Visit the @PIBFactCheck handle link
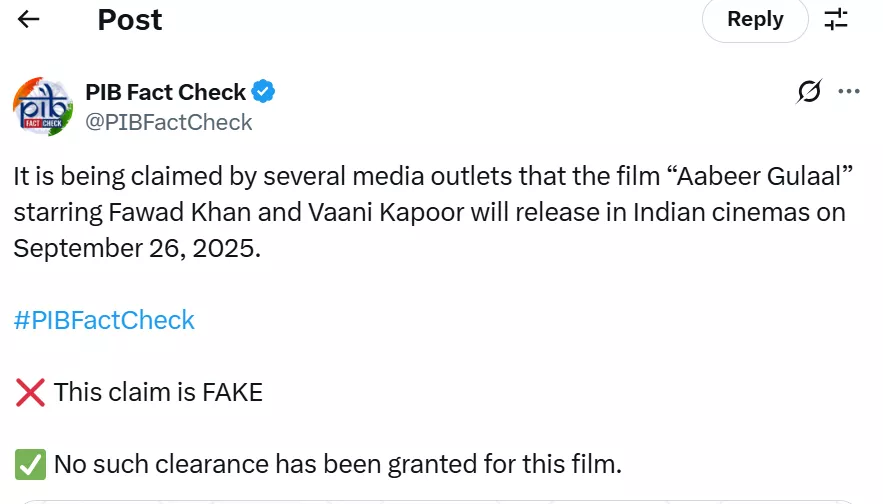883x504 pixels. pyautogui.click(x=169, y=123)
